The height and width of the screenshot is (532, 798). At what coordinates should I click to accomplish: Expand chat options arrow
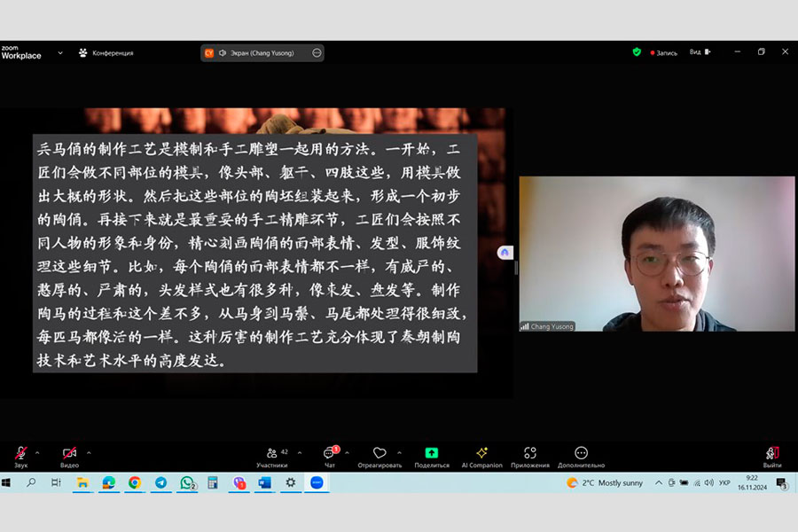pyautogui.click(x=347, y=452)
